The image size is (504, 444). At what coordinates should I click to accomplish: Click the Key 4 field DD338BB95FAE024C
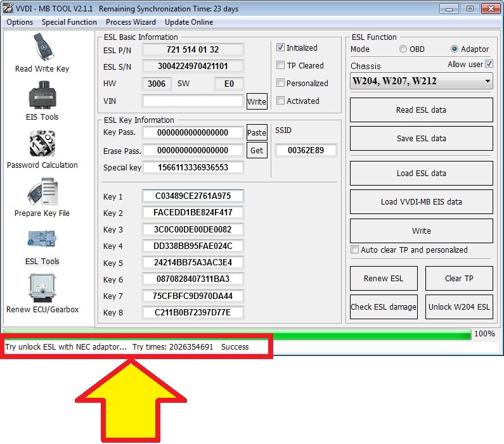[x=193, y=246]
